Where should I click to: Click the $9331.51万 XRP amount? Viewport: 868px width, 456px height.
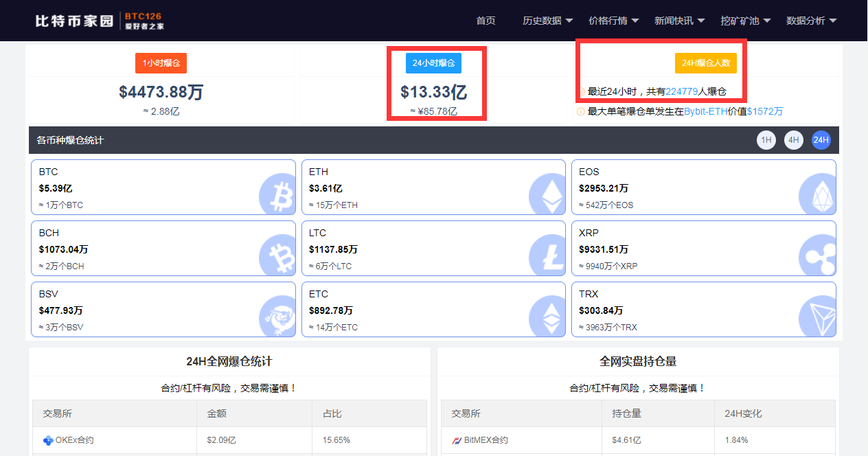coord(604,249)
